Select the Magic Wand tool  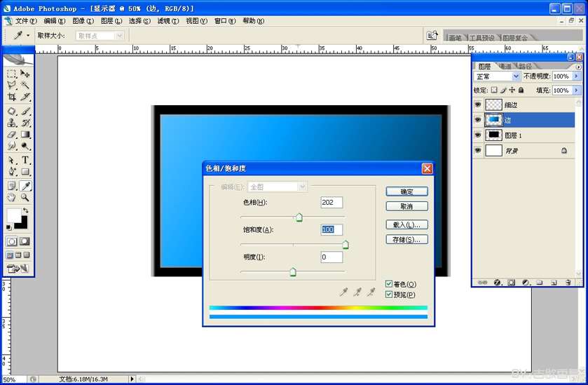tap(25, 85)
